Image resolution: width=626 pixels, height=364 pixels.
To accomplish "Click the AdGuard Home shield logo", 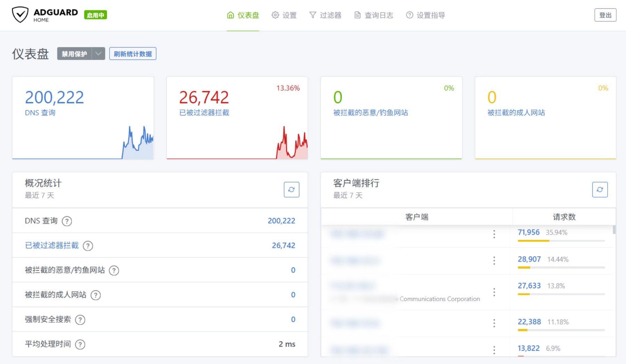I will [20, 15].
